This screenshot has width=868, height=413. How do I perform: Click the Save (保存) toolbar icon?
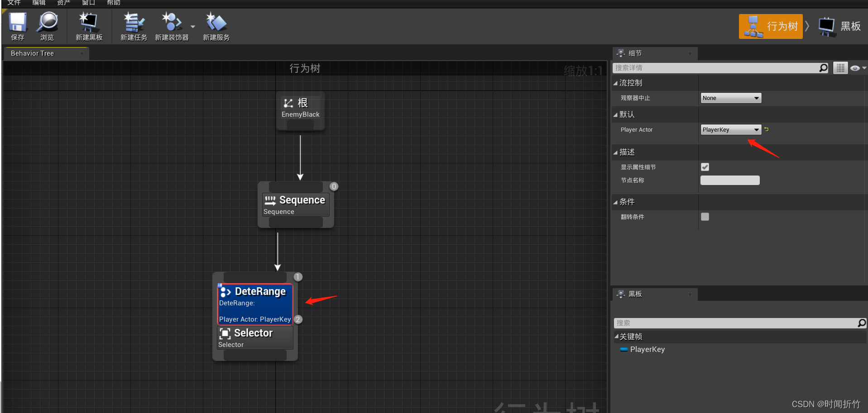click(x=18, y=27)
